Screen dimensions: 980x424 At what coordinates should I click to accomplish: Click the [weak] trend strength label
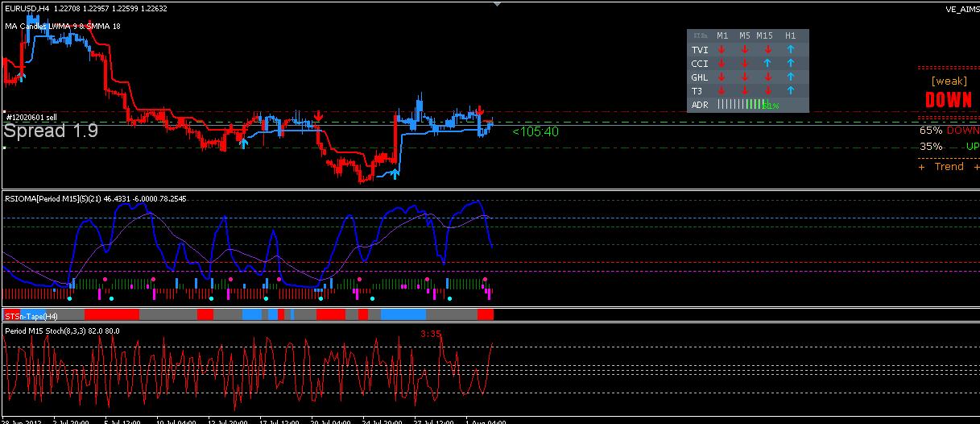click(x=949, y=81)
